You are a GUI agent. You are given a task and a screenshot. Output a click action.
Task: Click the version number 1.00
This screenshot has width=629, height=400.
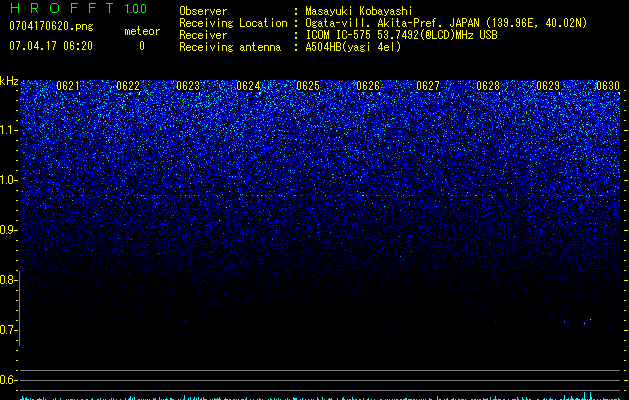coord(135,9)
